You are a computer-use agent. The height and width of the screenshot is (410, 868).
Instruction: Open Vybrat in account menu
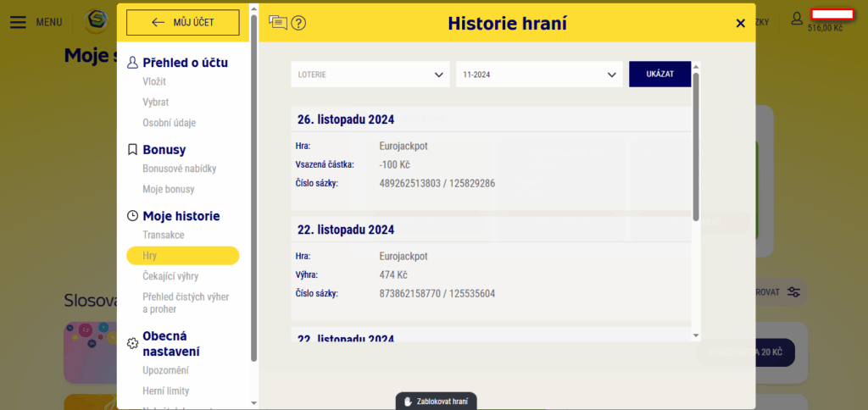tap(156, 102)
